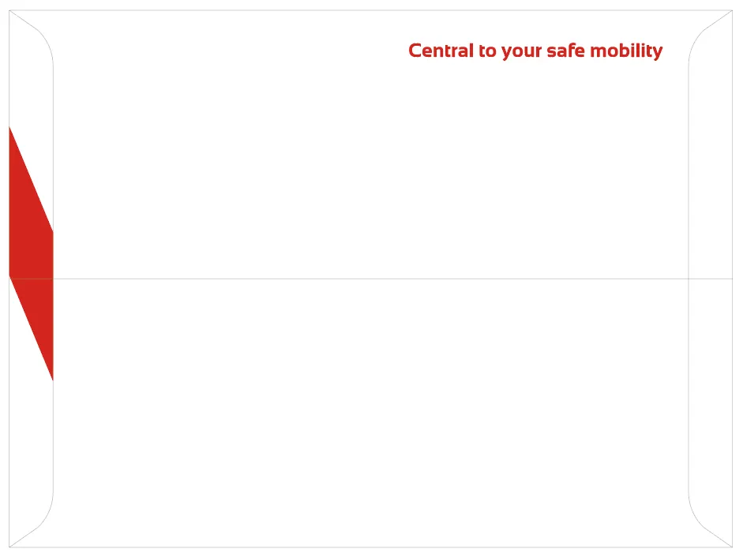Click the left flap above the red shape
This screenshot has height=560, width=743.
pos(30,87)
